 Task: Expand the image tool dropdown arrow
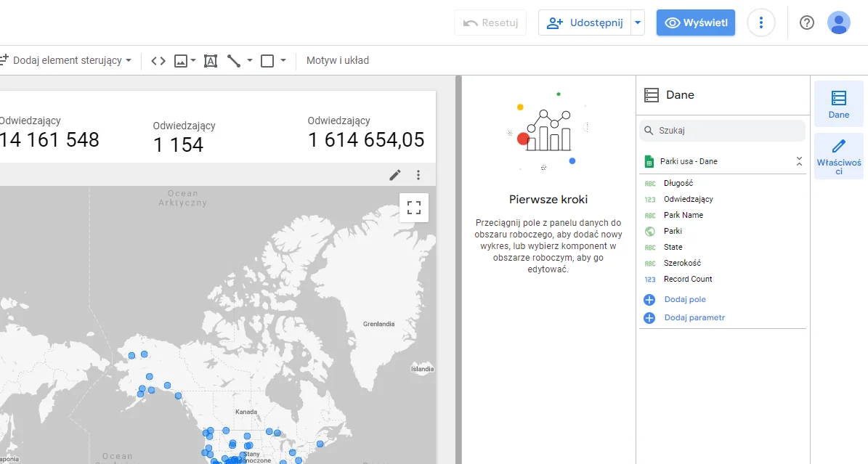coord(193,61)
